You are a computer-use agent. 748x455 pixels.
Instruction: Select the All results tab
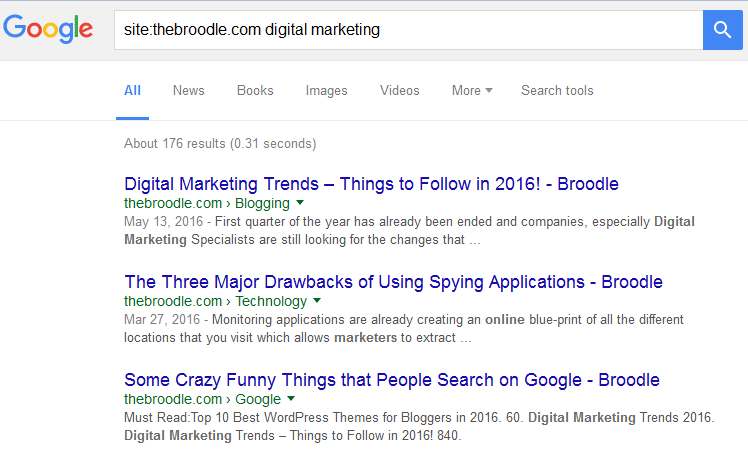point(132,90)
